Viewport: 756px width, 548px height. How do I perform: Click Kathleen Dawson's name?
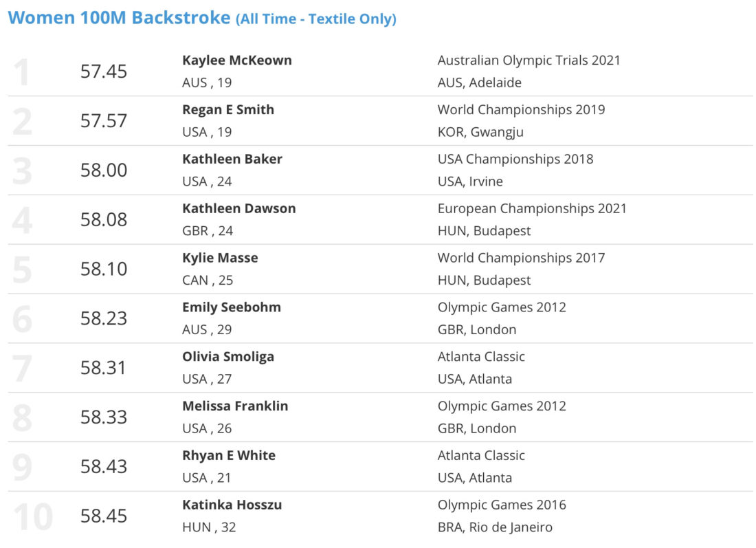click(238, 208)
